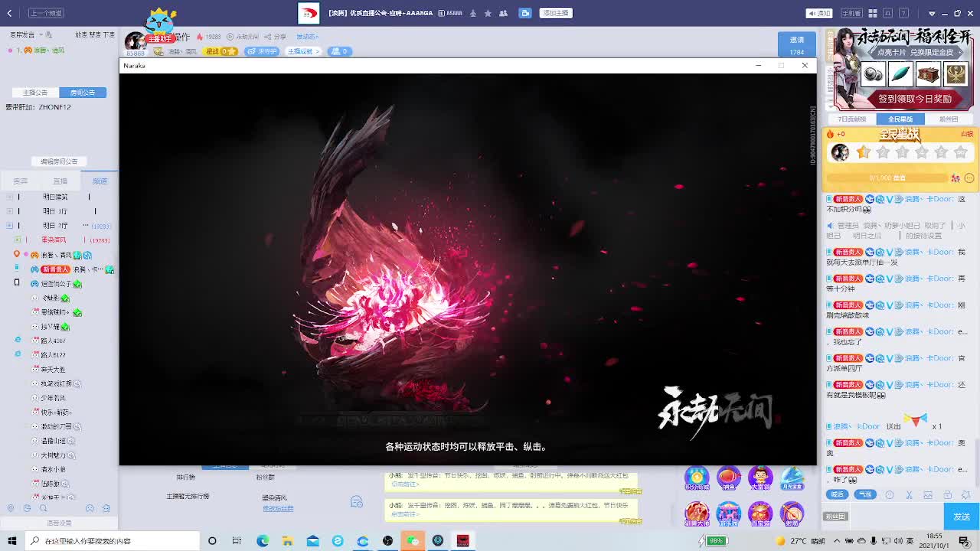Open Task View in taskbar
The image size is (980, 551).
coord(237,541)
